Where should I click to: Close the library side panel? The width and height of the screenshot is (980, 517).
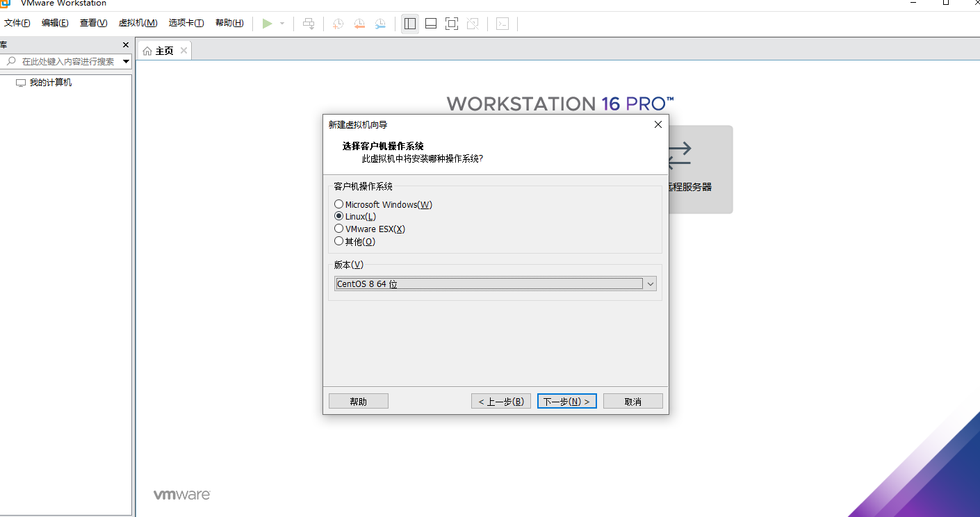click(126, 45)
